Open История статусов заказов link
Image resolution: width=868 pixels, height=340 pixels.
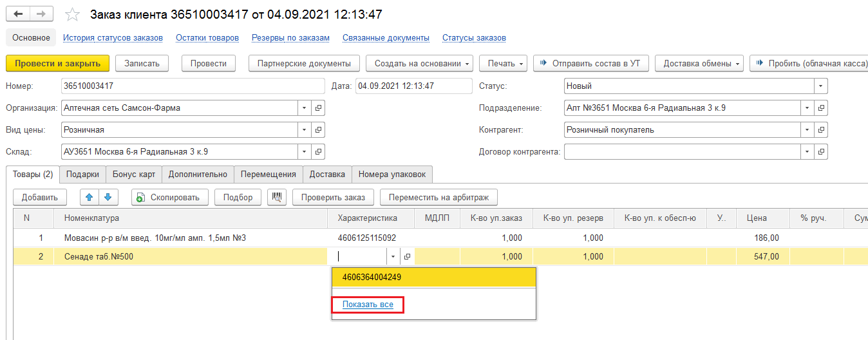[113, 38]
